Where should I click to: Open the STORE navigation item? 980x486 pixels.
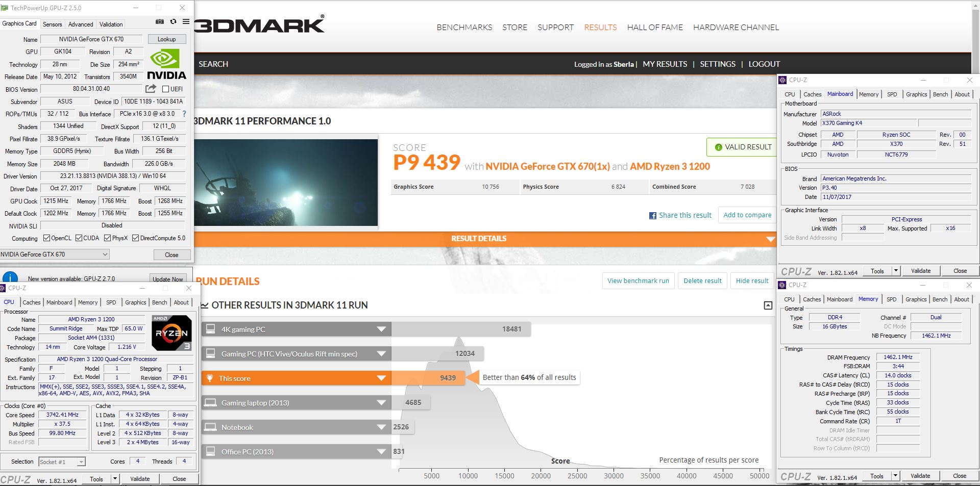point(514,28)
